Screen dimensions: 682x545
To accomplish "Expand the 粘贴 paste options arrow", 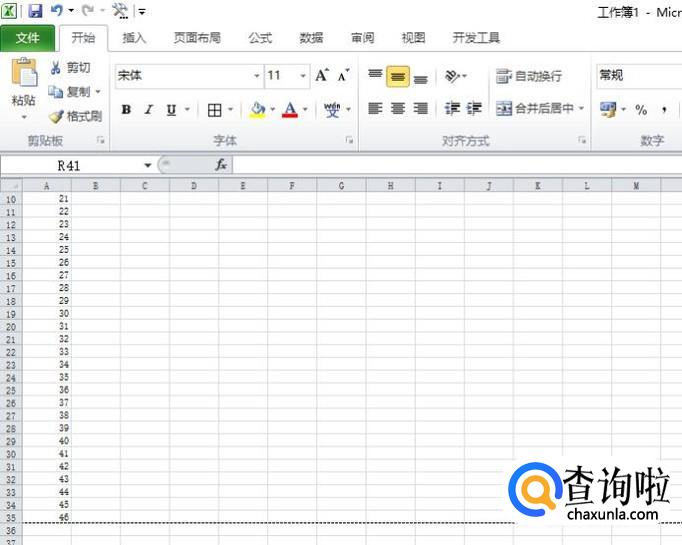I will 24,117.
